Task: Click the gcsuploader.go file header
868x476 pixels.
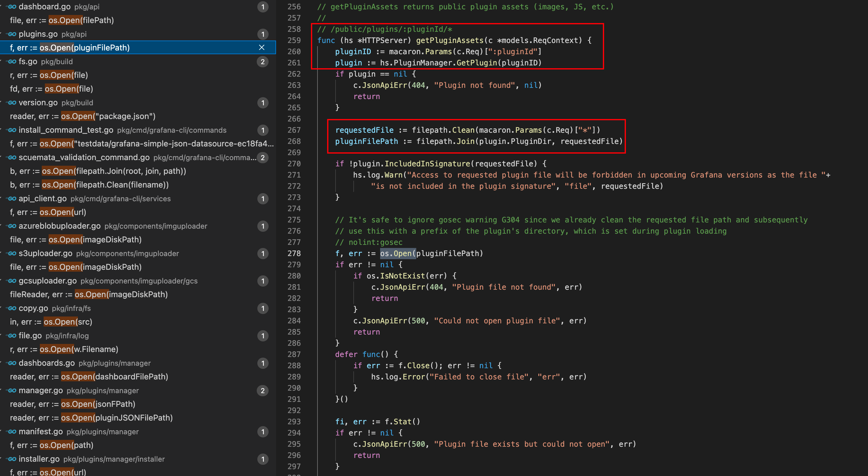Action: click(47, 281)
